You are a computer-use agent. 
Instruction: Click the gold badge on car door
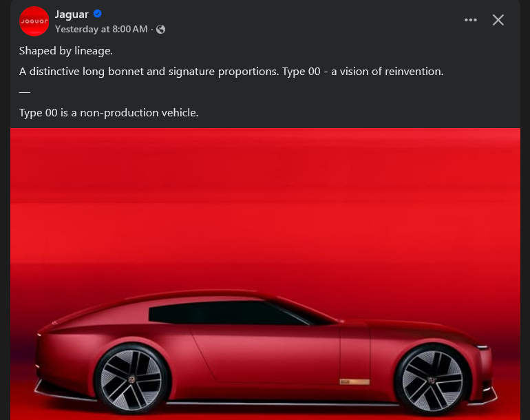pyautogui.click(x=354, y=382)
